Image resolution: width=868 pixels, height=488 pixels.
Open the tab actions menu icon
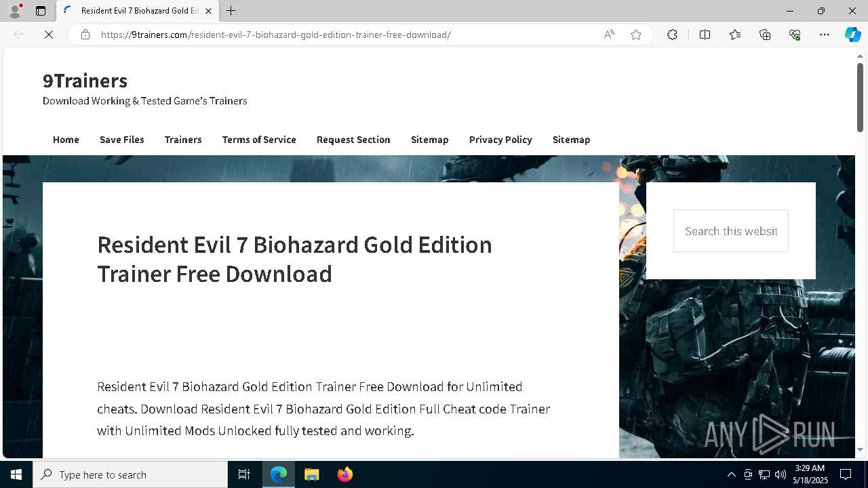pyautogui.click(x=41, y=11)
